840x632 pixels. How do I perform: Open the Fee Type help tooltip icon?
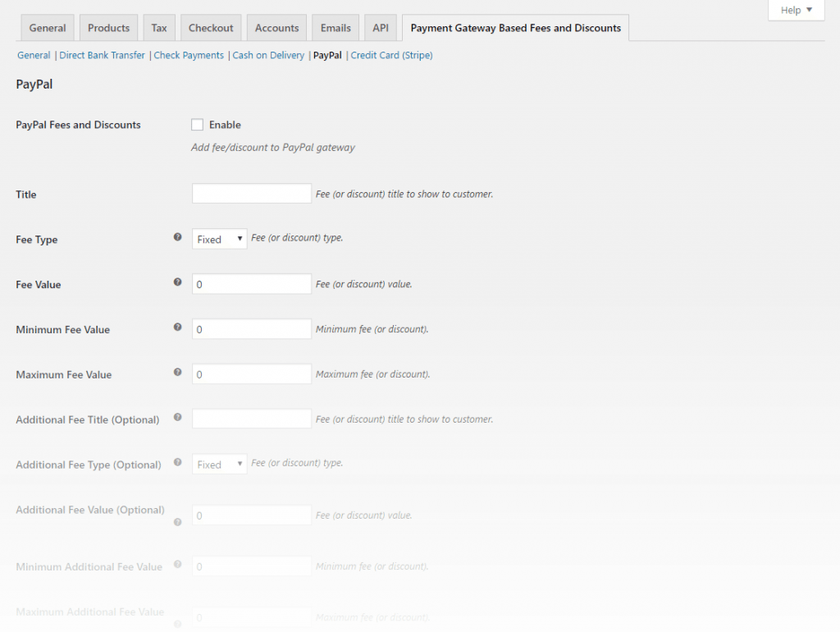(x=177, y=237)
